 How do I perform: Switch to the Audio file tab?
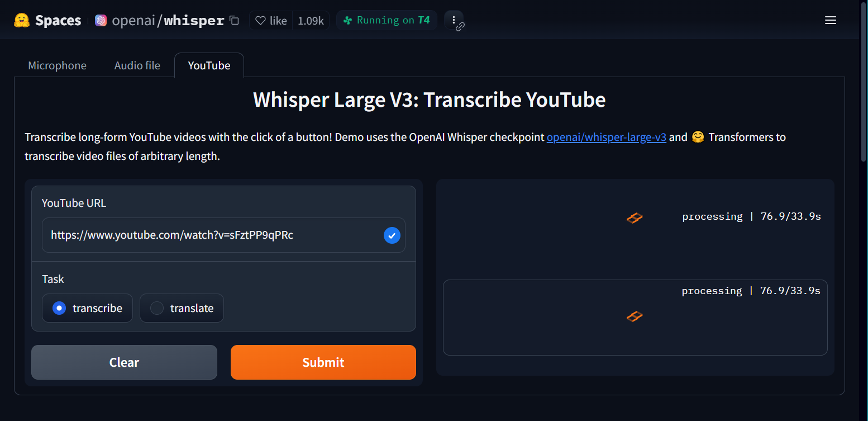click(137, 65)
